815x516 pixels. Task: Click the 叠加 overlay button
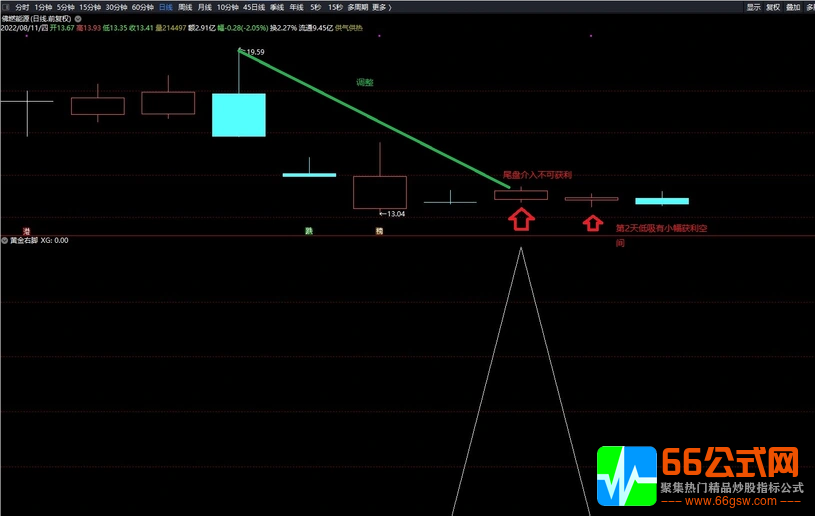click(x=792, y=7)
